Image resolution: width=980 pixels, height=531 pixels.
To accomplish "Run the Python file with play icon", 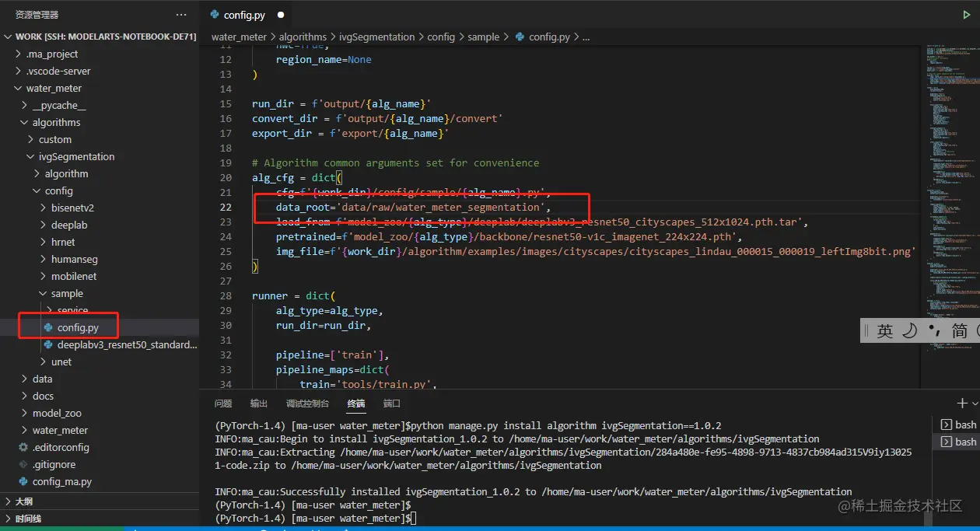I will pos(967,15).
